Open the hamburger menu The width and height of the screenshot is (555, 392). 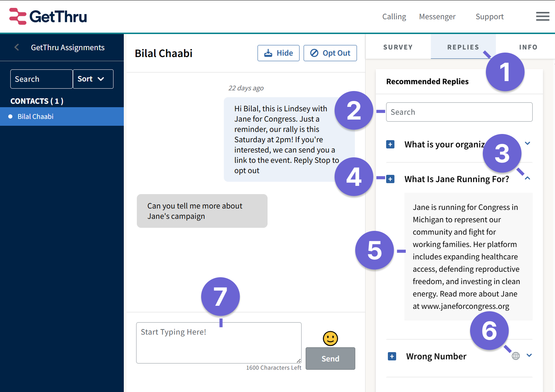coord(543,16)
